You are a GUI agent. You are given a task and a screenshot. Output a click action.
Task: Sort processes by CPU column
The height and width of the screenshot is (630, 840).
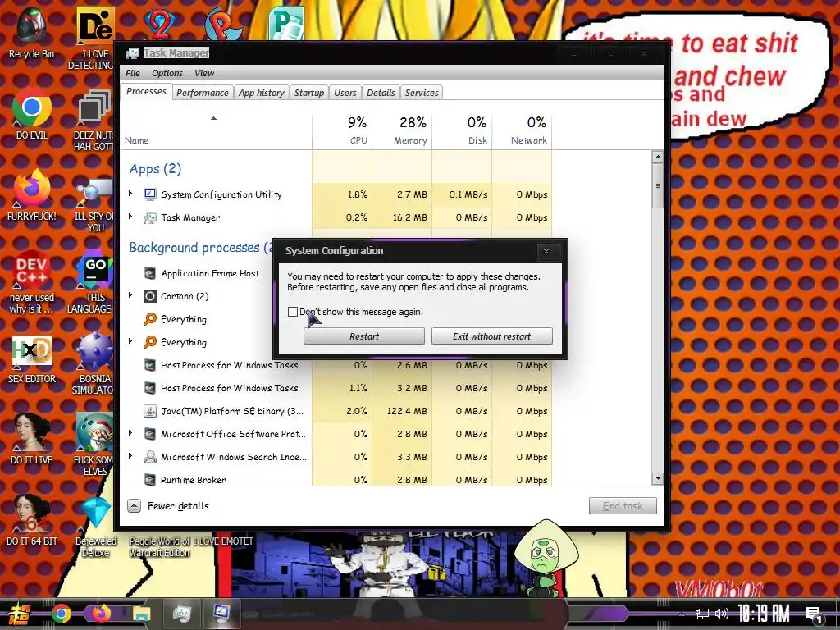pos(342,130)
